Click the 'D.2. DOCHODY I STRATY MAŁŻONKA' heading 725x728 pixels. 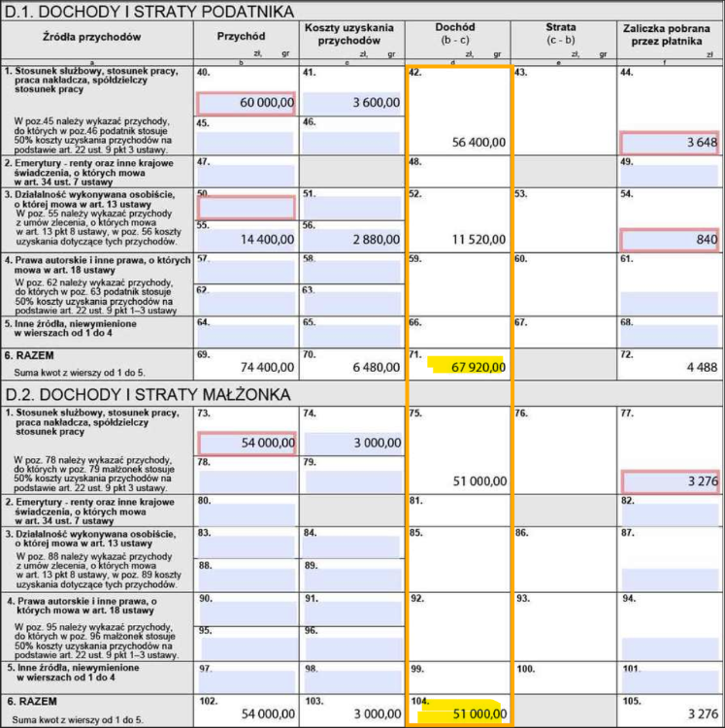point(148,395)
